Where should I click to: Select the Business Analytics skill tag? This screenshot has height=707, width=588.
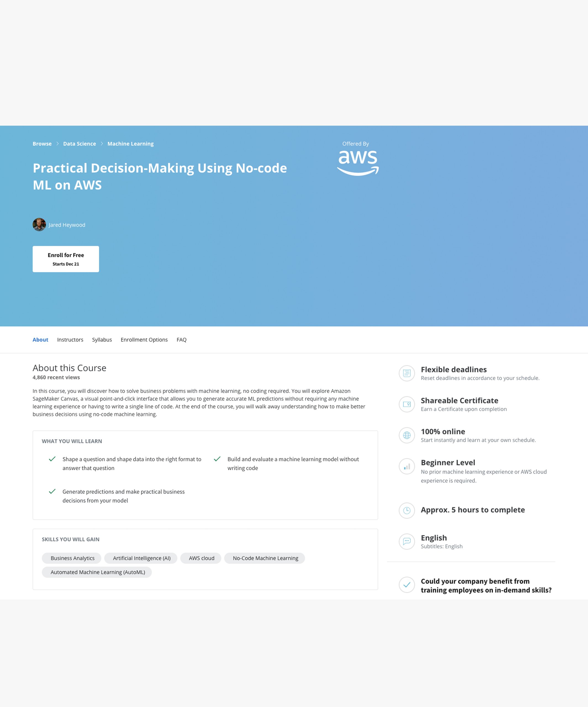pos(72,558)
